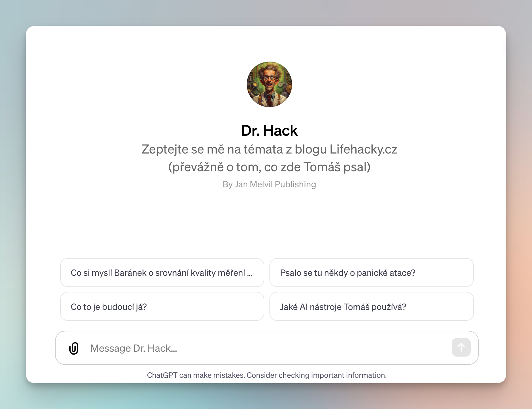Select the prompt about Baránek and measurement quality

pyautogui.click(x=162, y=273)
